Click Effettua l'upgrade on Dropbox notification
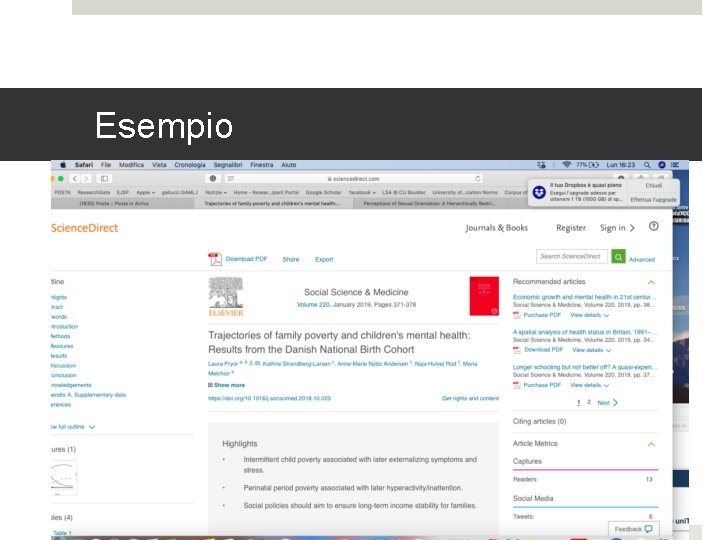The width and height of the screenshot is (720, 540). [653, 200]
